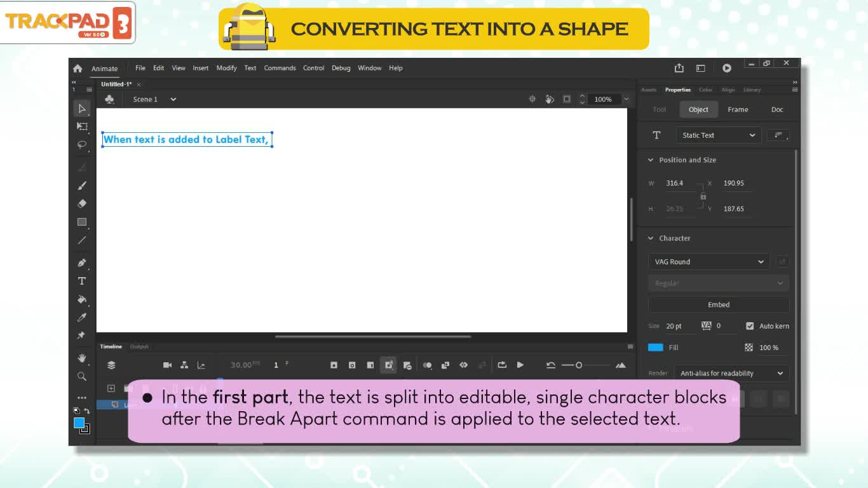The image size is (868, 488).
Task: Select the Text tool in toolbar
Action: pyautogui.click(x=82, y=281)
